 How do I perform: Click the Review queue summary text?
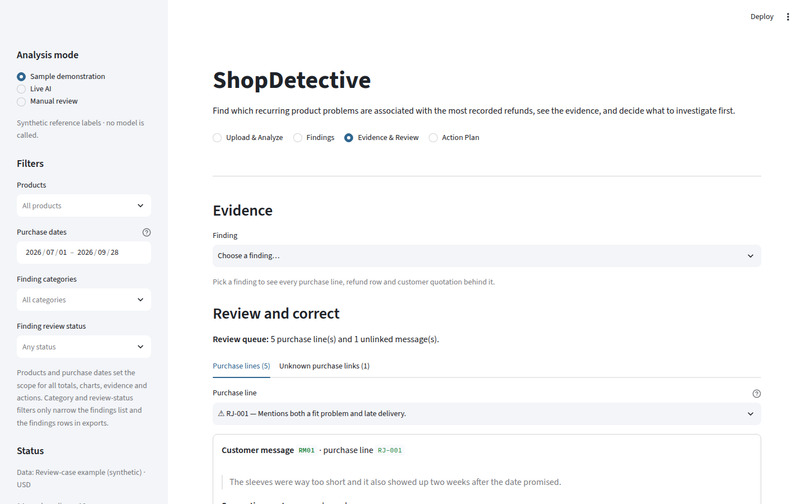[x=326, y=339]
